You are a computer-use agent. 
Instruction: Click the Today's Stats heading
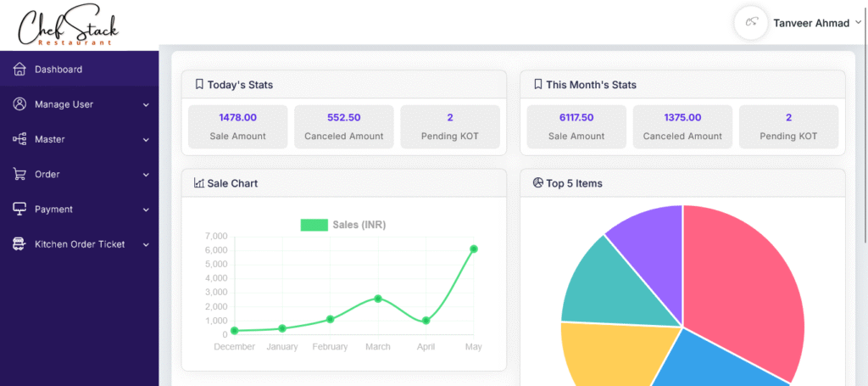240,86
